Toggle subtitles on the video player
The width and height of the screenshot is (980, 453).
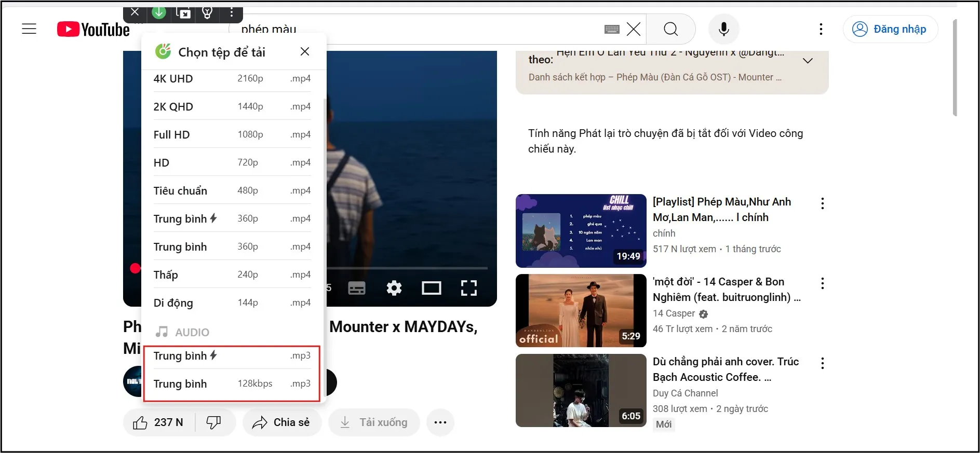pos(356,288)
